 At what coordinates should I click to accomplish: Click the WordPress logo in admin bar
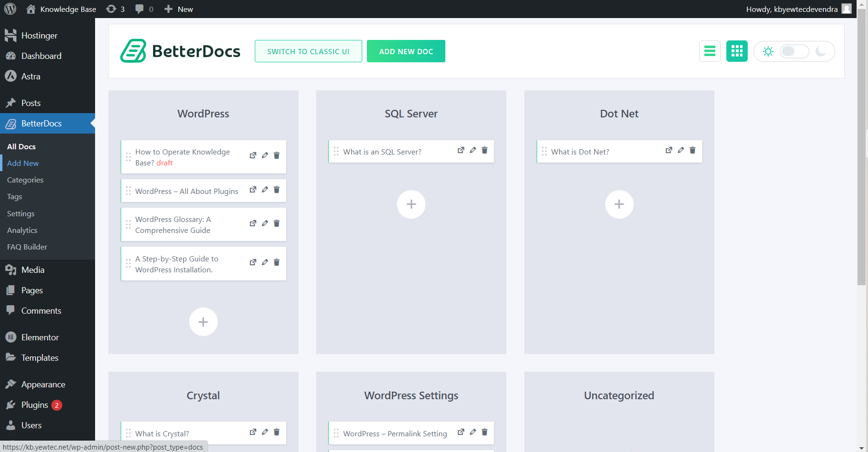(10, 9)
